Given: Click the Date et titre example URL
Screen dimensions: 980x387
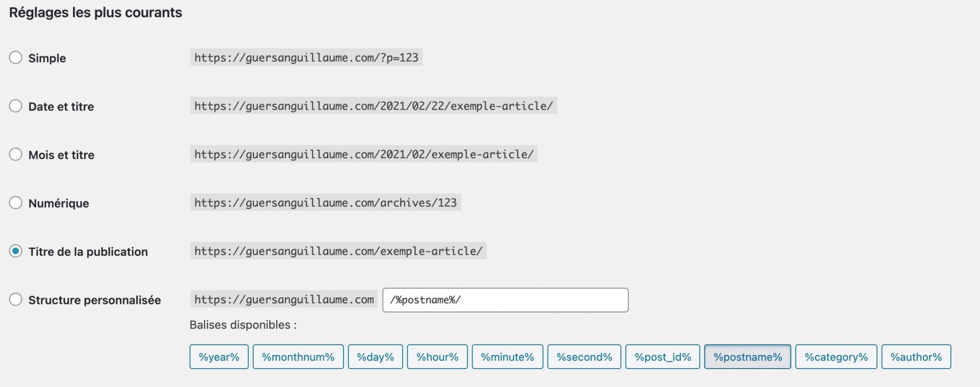Looking at the screenshot, I should coord(374,106).
